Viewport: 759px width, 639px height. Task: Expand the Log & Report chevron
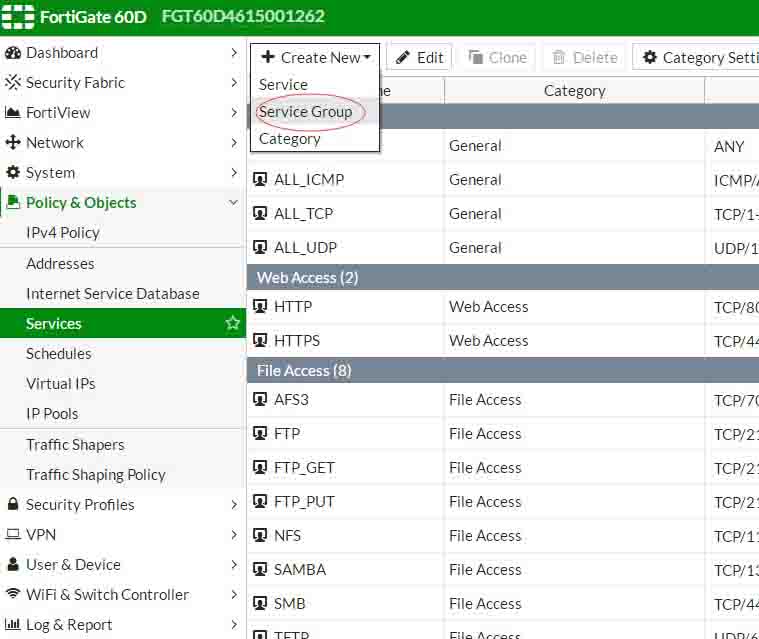click(x=234, y=624)
